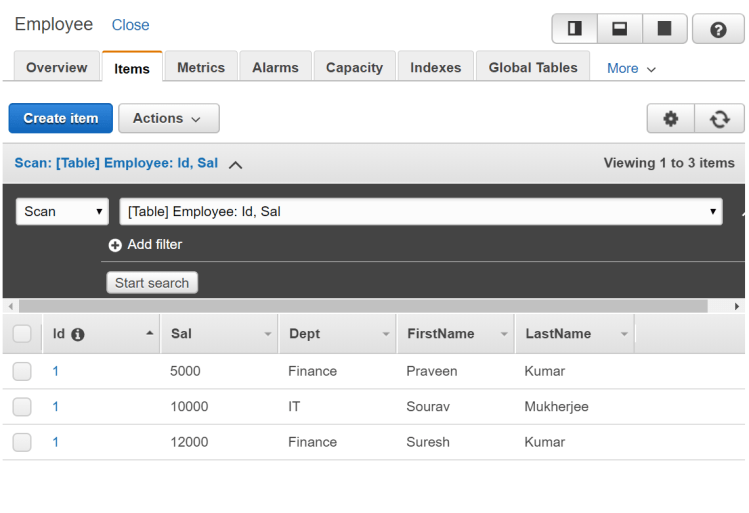Collapse the Scan: [Table] Employee section

point(235,164)
